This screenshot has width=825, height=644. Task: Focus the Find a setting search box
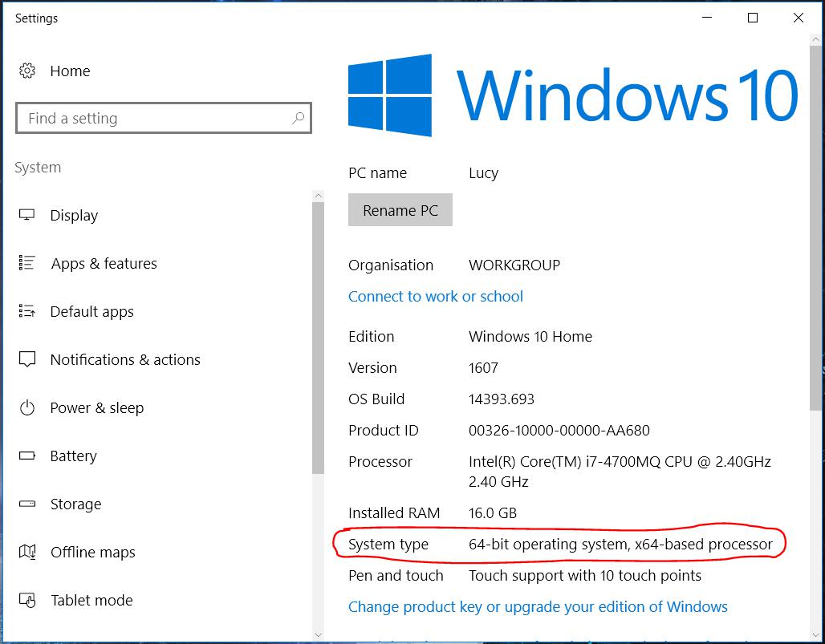click(164, 118)
